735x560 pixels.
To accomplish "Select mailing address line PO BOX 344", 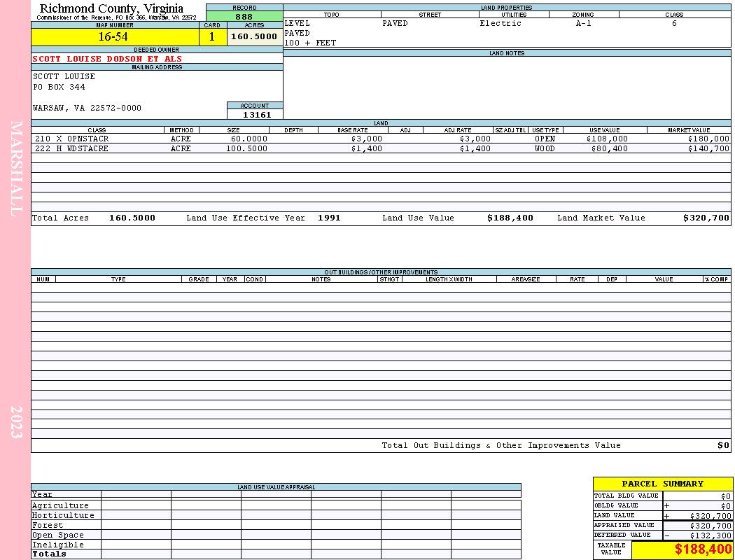I will pos(59,87).
